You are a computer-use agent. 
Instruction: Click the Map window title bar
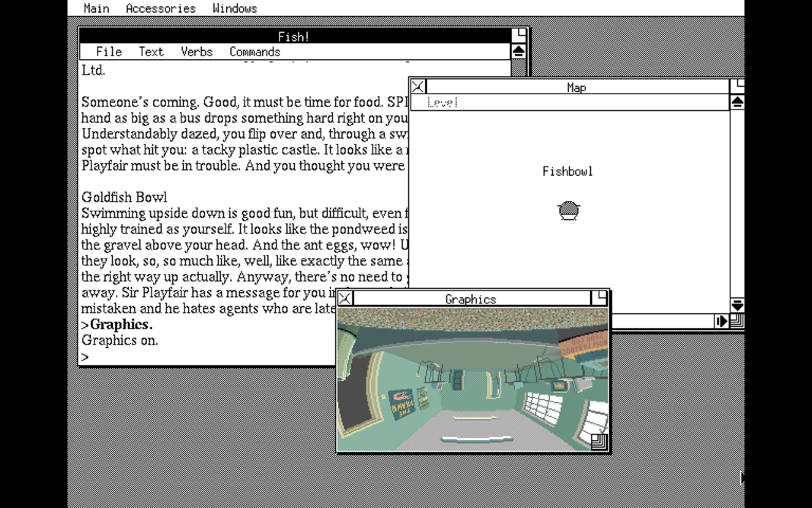click(x=577, y=87)
